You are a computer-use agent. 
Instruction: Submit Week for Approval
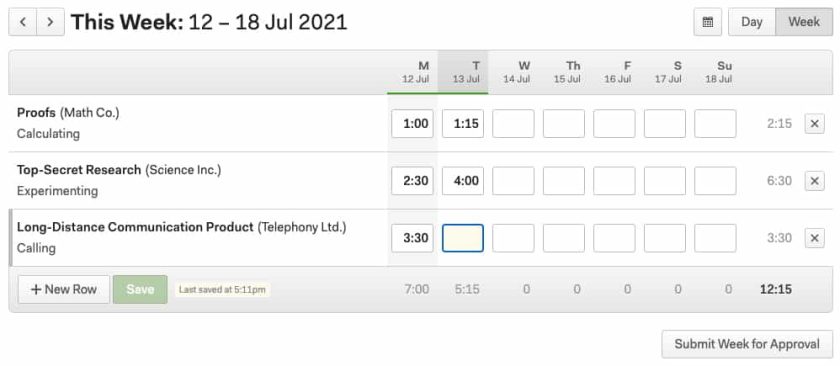pyautogui.click(x=747, y=344)
